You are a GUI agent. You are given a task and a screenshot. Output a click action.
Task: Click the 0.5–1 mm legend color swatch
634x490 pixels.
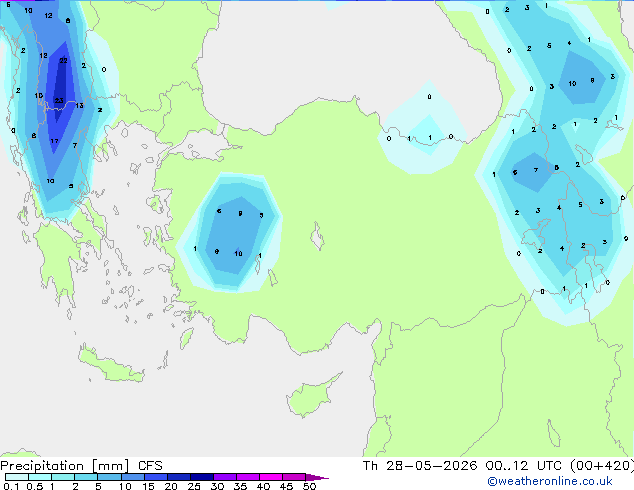point(40,477)
